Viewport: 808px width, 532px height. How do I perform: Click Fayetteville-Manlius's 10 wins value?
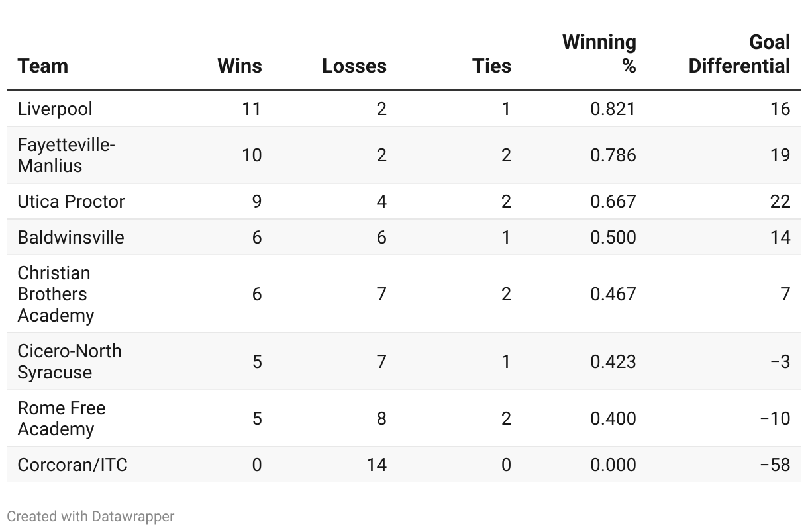pyautogui.click(x=252, y=155)
